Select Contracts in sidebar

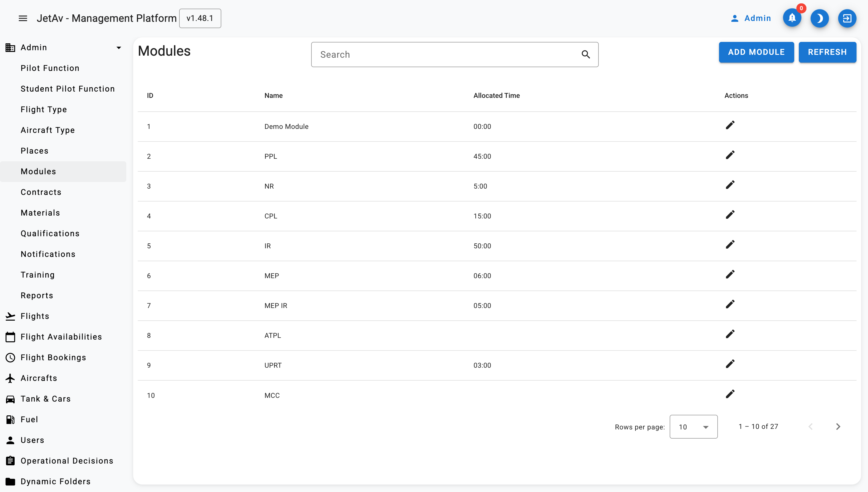pyautogui.click(x=41, y=192)
